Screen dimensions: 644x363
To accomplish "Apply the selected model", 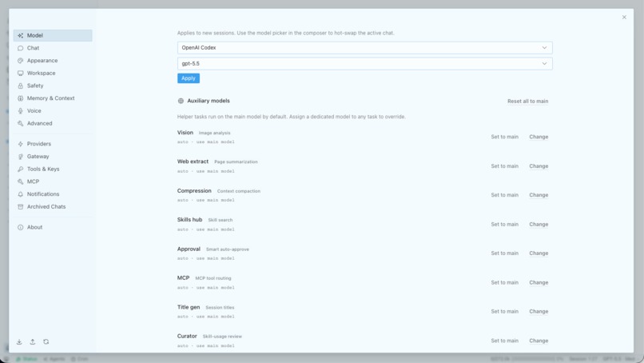I will point(189,78).
